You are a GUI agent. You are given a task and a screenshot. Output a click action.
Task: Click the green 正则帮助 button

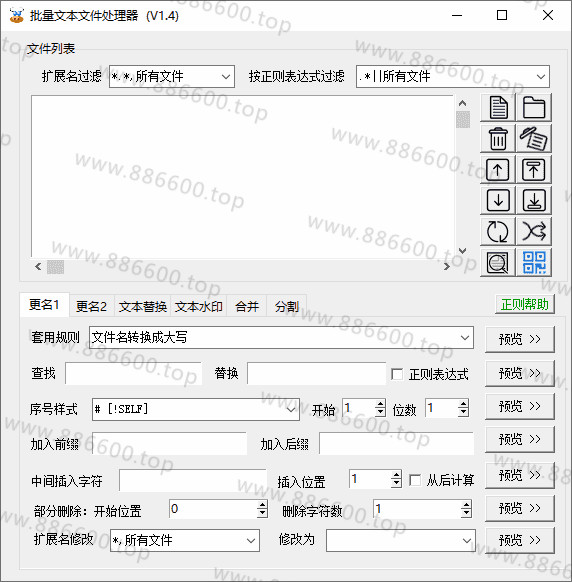click(524, 305)
